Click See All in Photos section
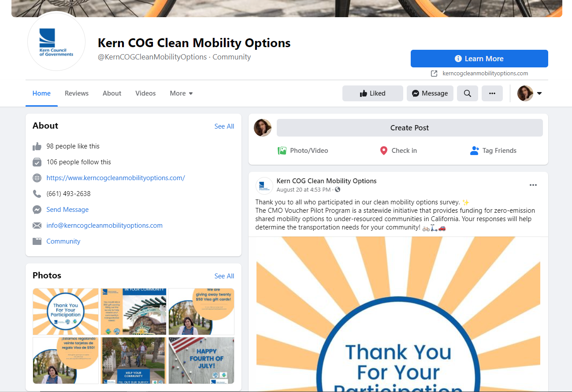This screenshot has height=392, width=572. pos(224,276)
